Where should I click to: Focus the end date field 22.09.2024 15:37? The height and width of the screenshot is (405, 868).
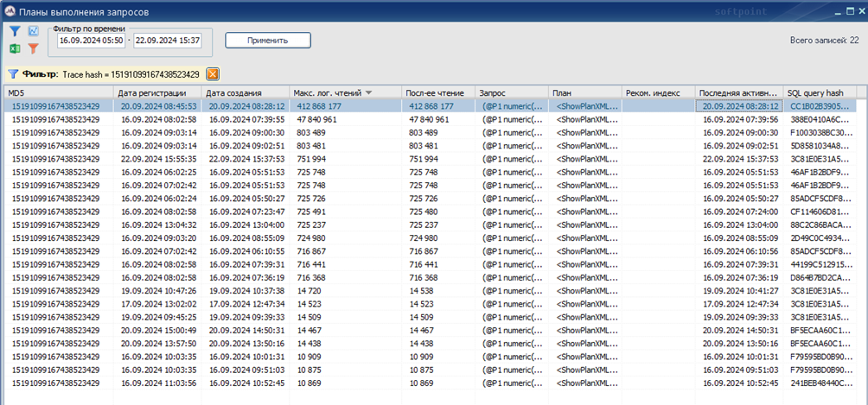tap(167, 40)
